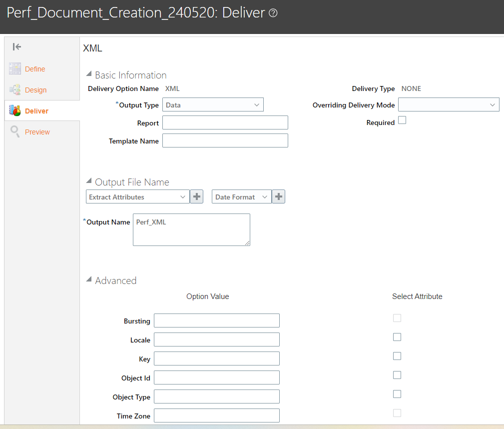Click the Output Name text area
The image size is (504, 429).
(191, 230)
